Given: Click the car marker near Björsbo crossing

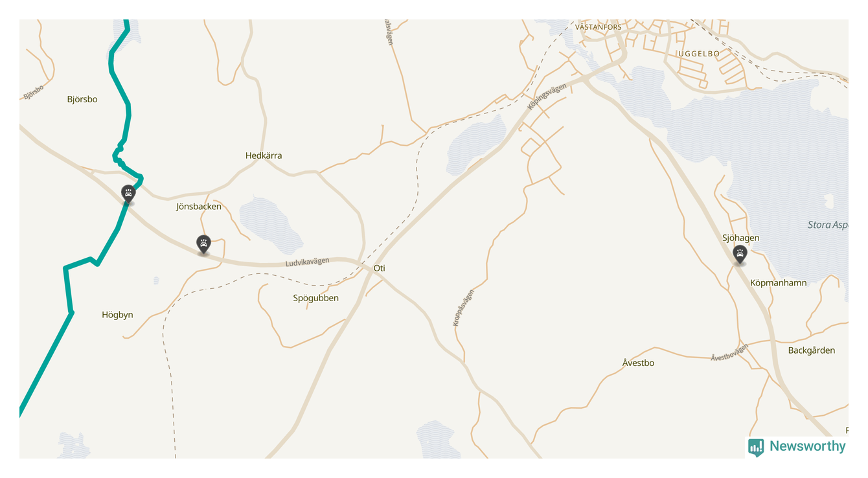Looking at the screenshot, I should (x=128, y=194).
